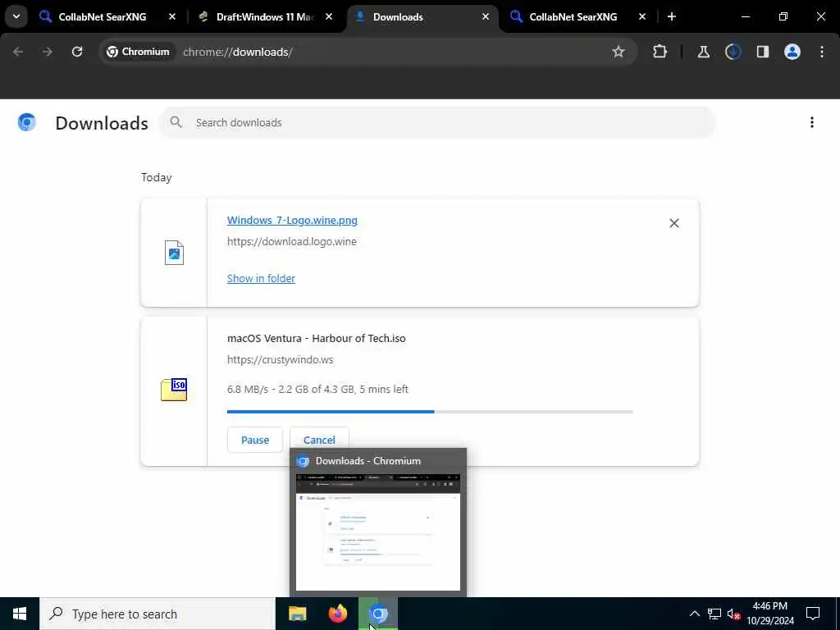
Task: Click the Chromium logo beside Downloads heading
Action: [x=27, y=123]
